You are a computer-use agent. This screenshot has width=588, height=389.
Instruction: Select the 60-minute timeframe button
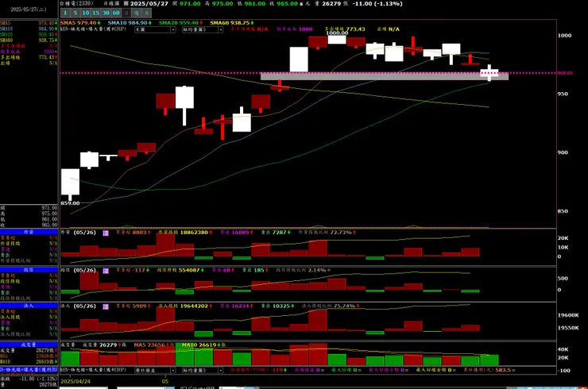[x=116, y=13]
